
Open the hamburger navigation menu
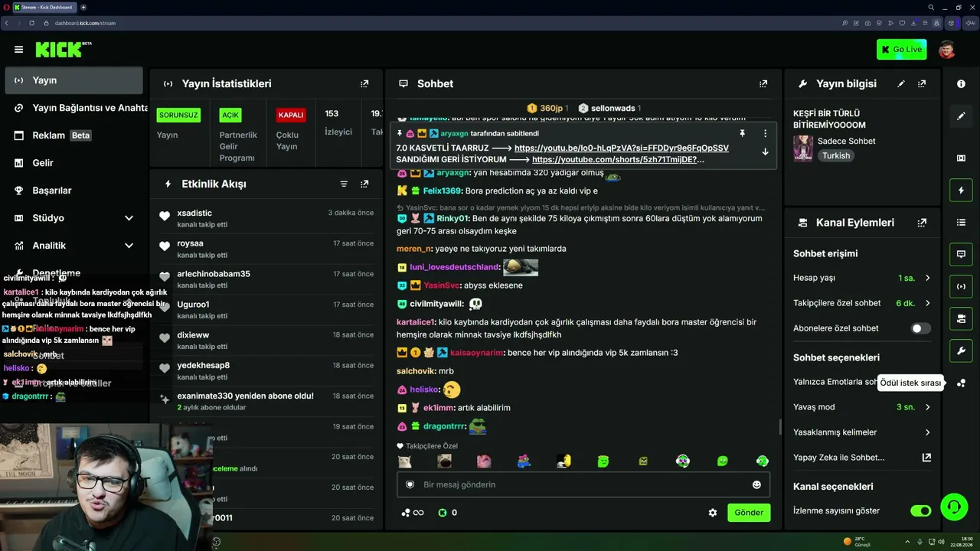pos(18,50)
